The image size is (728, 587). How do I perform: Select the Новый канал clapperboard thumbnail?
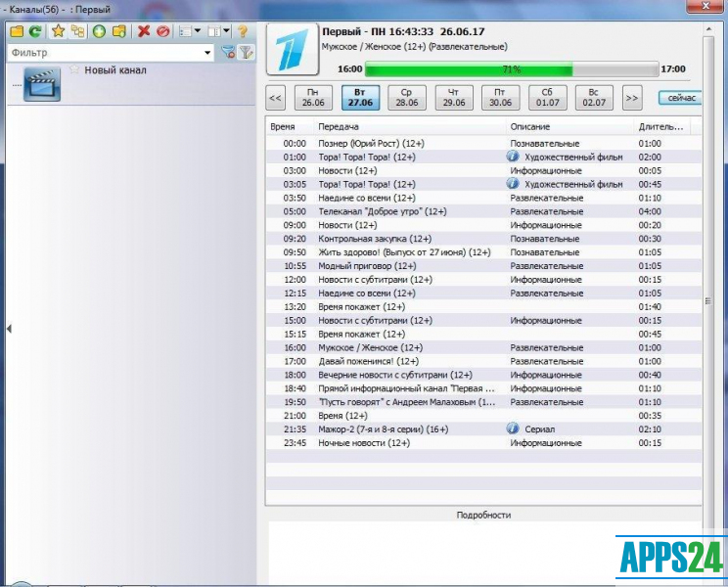click(42, 84)
